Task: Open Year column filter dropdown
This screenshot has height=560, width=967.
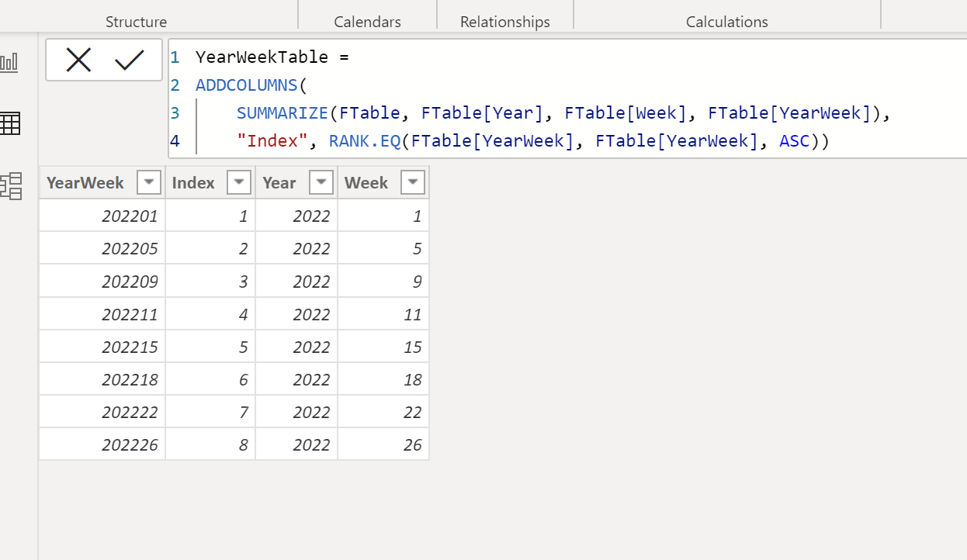Action: [x=321, y=182]
